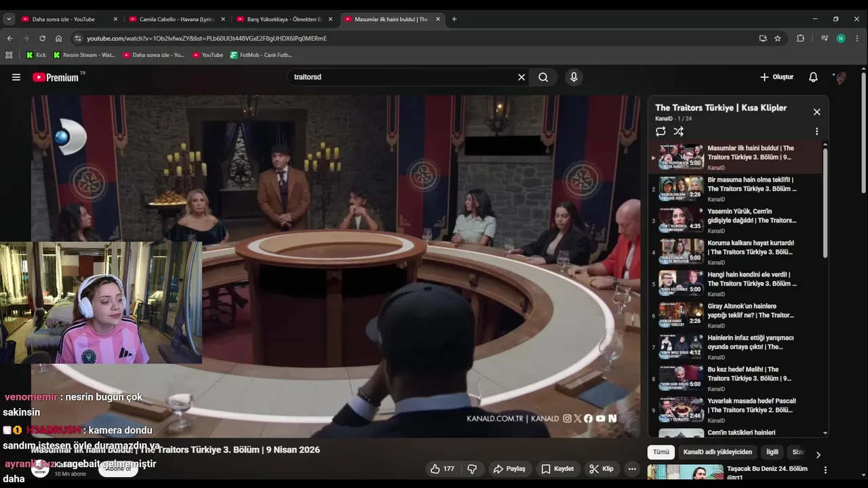Click the playlist panel scrollbar

tap(825, 203)
